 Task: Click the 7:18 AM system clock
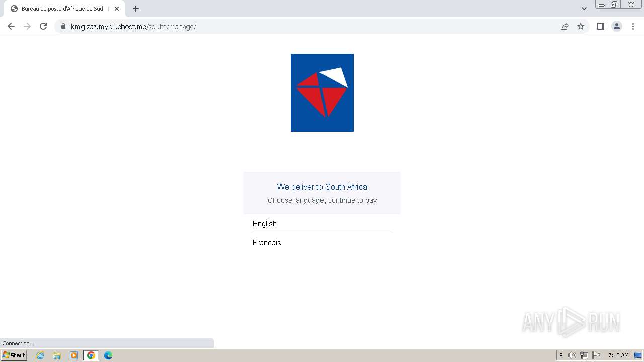coord(618,355)
